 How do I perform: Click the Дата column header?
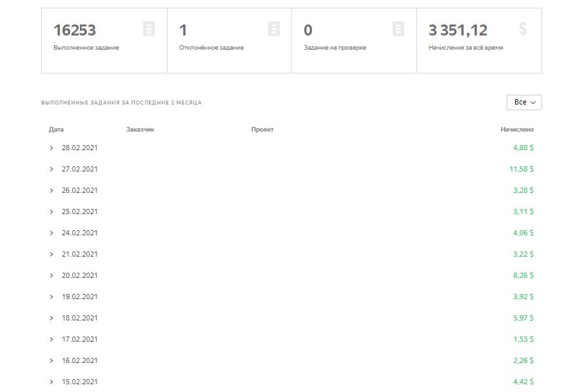[x=56, y=130]
